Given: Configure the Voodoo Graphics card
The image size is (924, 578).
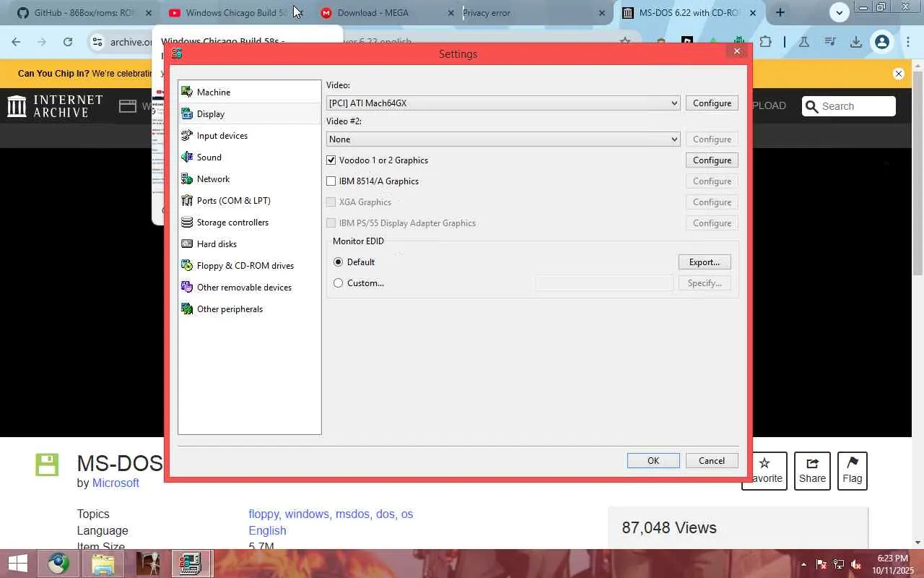Looking at the screenshot, I should (x=712, y=160).
